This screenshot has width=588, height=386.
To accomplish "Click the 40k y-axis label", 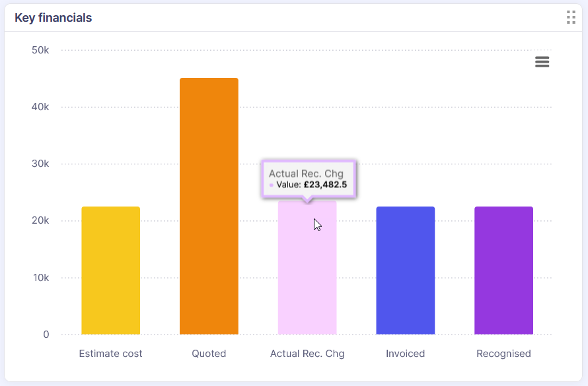I will point(40,107).
